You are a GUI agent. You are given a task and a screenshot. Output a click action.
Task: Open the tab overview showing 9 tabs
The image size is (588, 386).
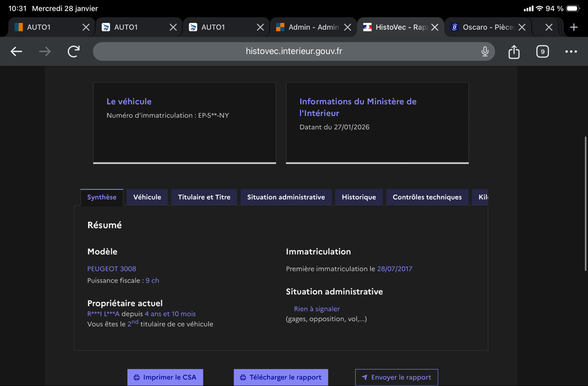point(542,51)
